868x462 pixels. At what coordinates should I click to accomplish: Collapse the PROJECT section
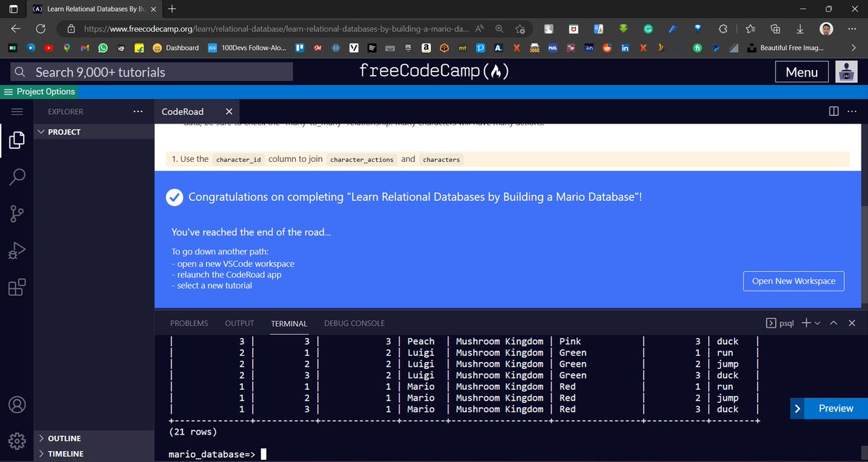[x=94, y=132]
